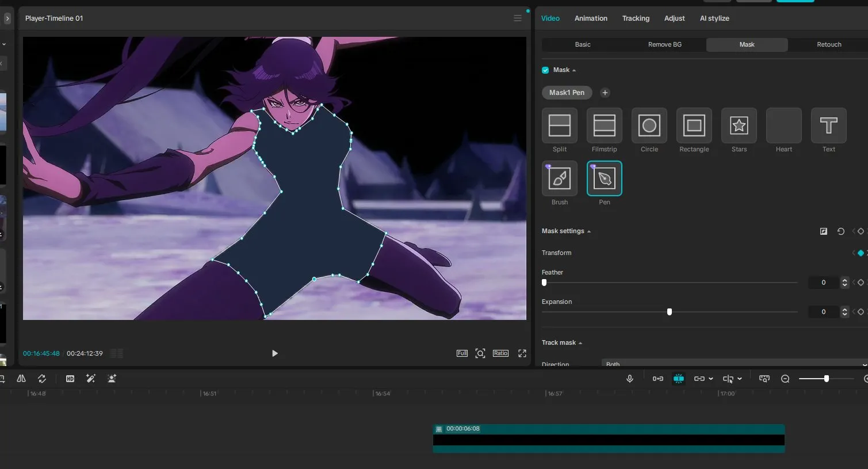Expand the collapsed left panel chevron
868x469 pixels.
click(7, 18)
